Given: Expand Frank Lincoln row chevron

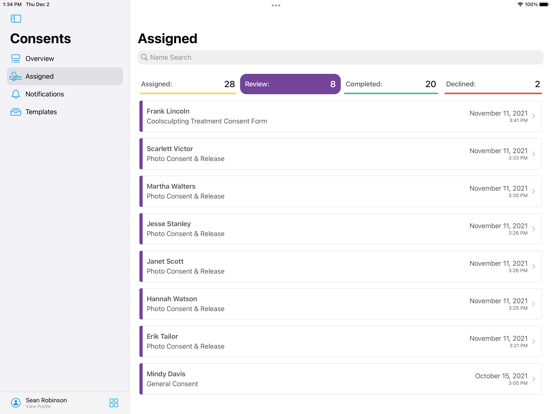Looking at the screenshot, I should (534, 116).
